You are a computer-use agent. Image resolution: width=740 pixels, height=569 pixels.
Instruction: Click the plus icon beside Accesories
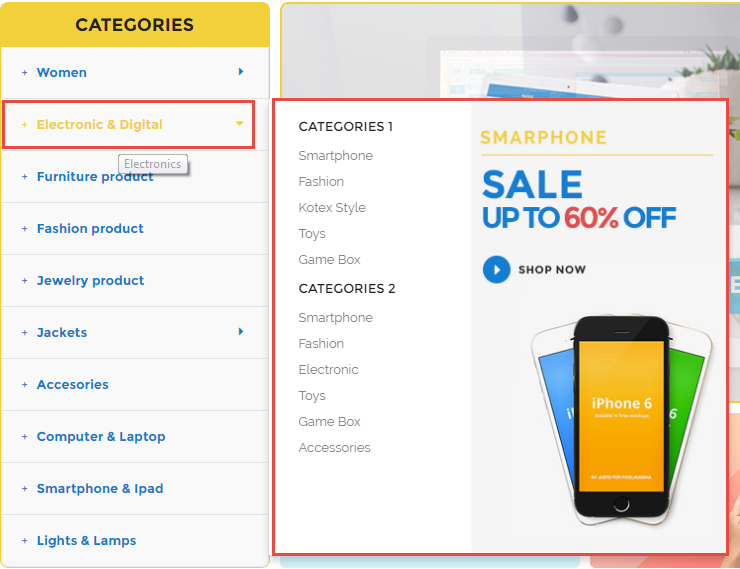tap(25, 385)
